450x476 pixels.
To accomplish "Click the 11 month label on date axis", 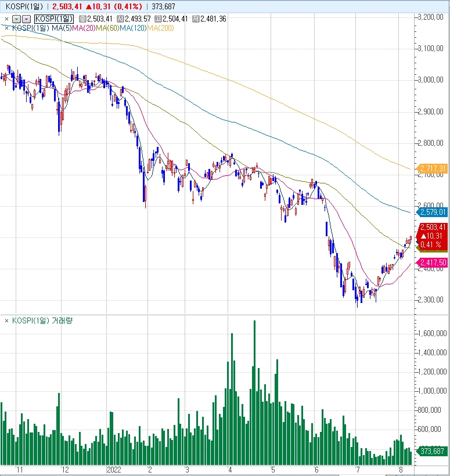I will tap(20, 470).
